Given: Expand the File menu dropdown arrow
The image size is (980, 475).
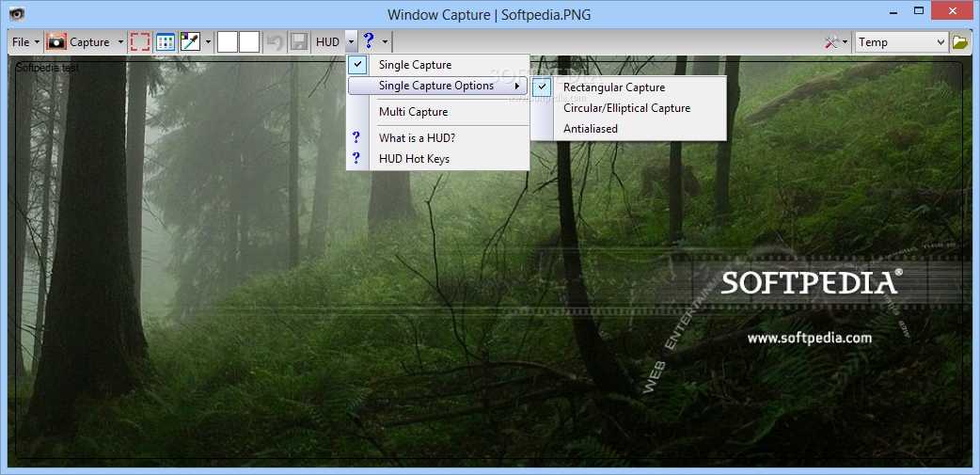Looking at the screenshot, I should (x=37, y=42).
